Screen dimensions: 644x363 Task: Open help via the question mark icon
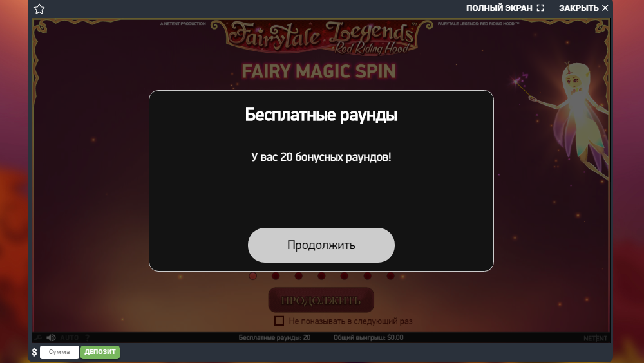pos(88,337)
